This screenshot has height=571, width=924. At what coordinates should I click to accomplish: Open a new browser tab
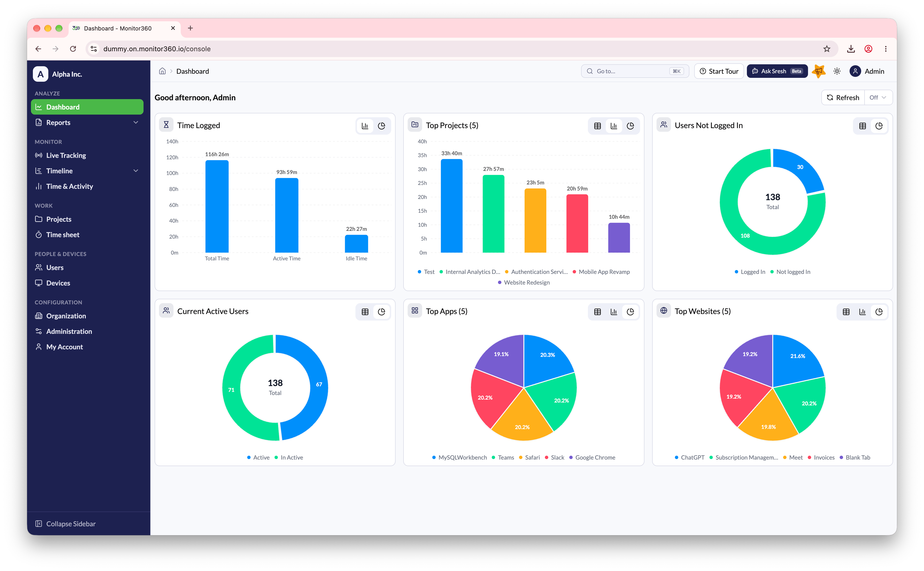pyautogui.click(x=190, y=28)
